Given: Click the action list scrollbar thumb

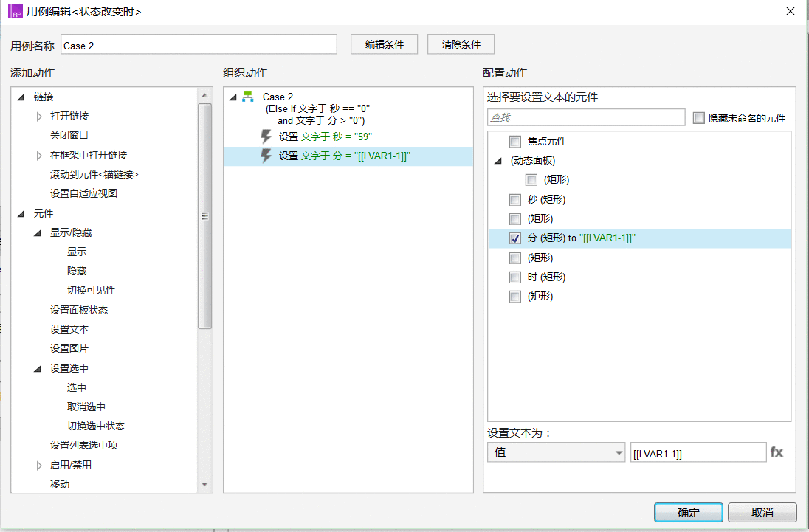Looking at the screenshot, I should pos(204,216).
